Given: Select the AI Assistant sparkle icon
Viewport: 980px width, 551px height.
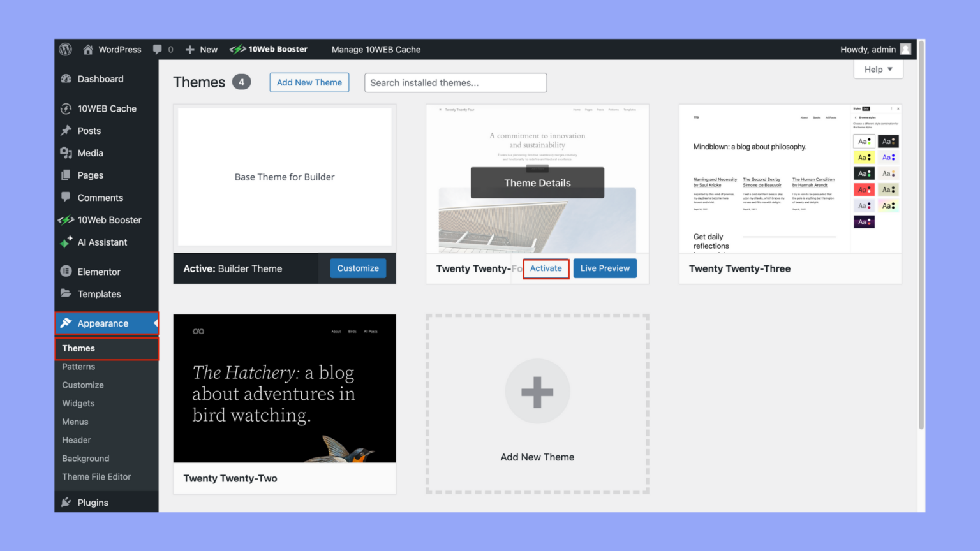Looking at the screenshot, I should 66,242.
